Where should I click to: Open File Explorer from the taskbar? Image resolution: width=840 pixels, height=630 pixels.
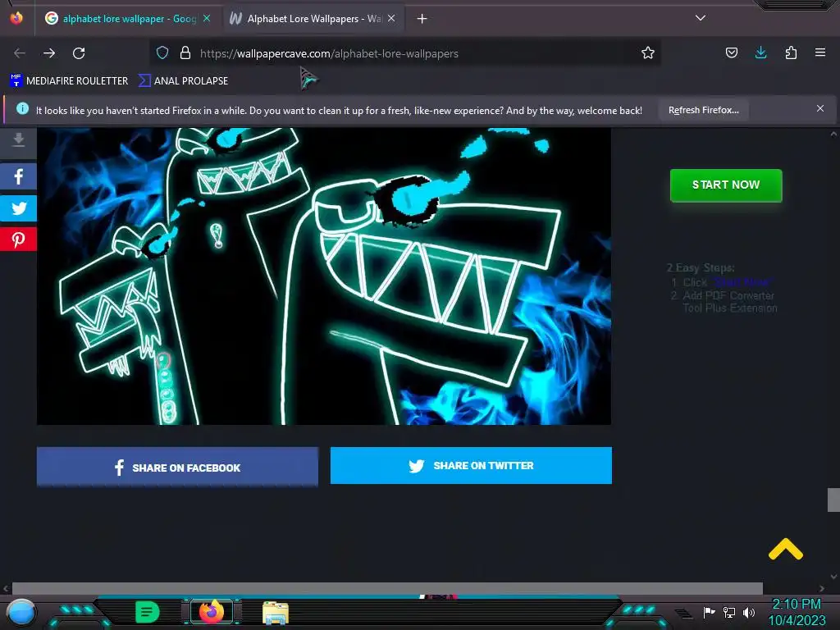(276, 613)
